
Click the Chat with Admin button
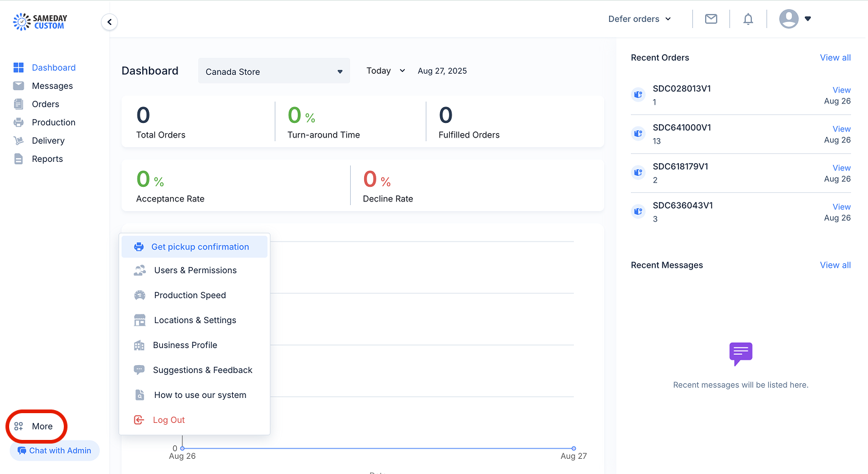pos(55,451)
